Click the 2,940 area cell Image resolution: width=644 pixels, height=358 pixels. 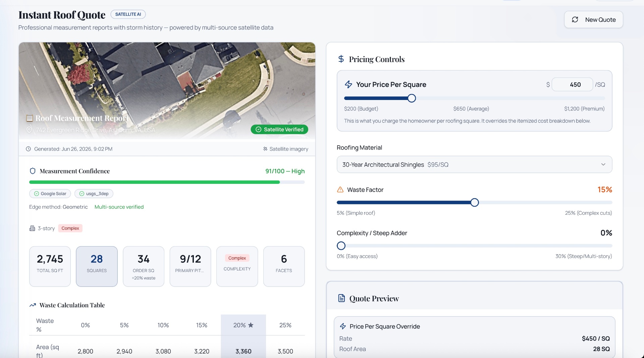click(x=124, y=351)
